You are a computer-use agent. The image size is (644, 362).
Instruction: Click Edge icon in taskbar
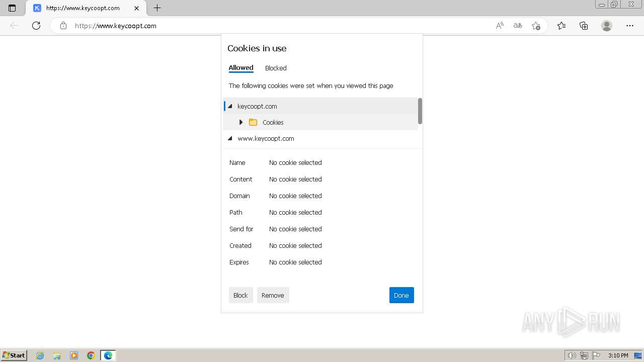(x=108, y=355)
